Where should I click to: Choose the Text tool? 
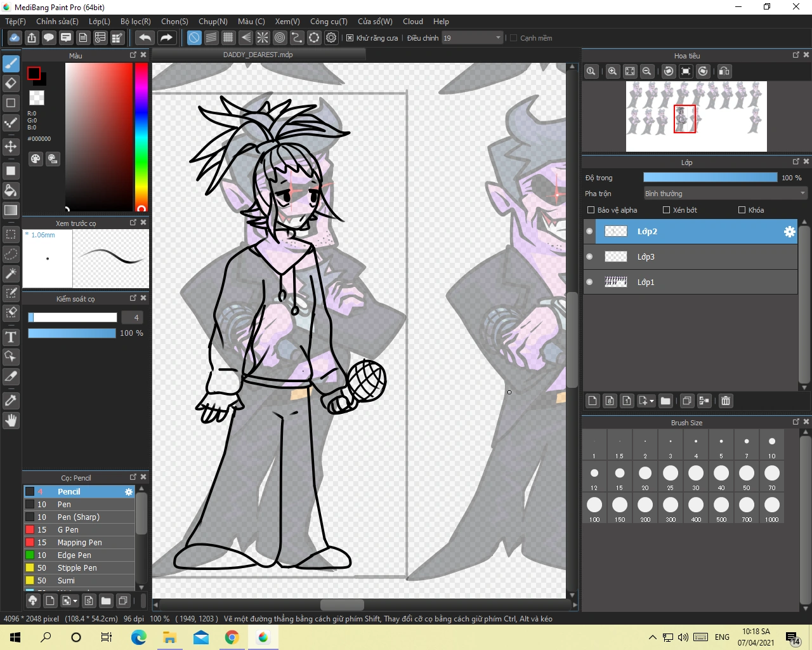pyautogui.click(x=11, y=337)
